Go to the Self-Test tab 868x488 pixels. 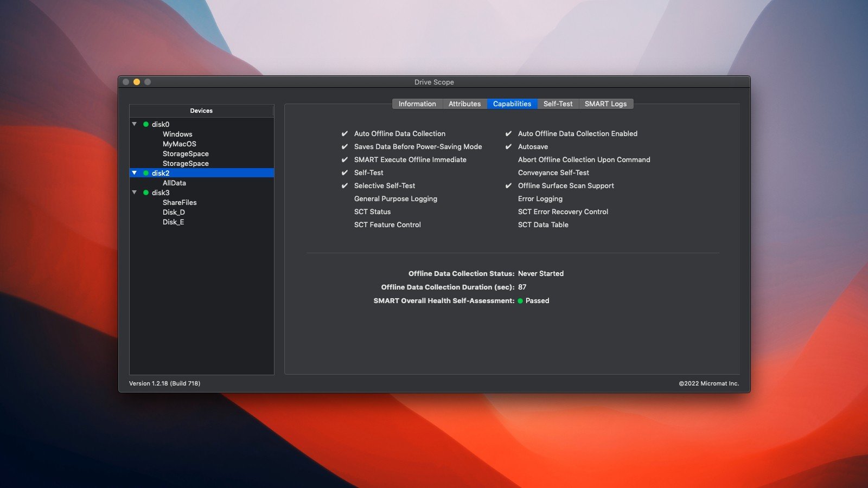558,104
